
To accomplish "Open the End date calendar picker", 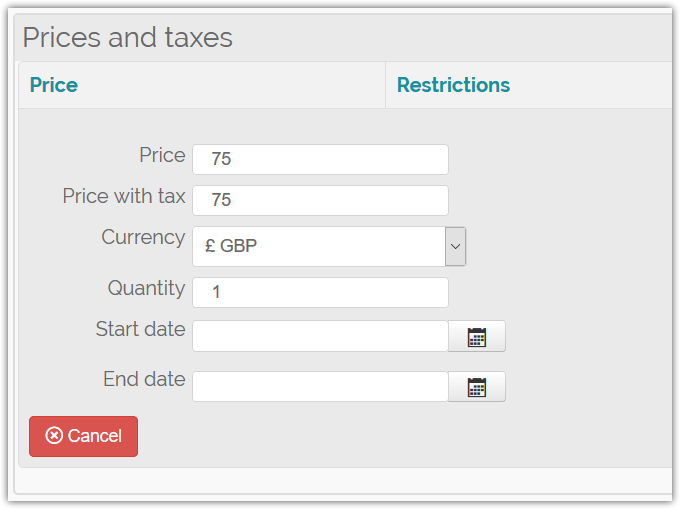I will [x=477, y=387].
